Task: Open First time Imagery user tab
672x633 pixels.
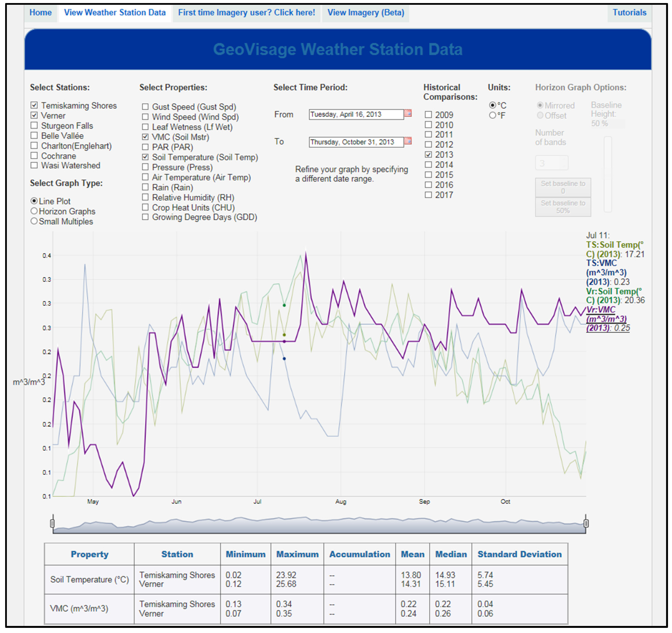Action: coord(246,13)
